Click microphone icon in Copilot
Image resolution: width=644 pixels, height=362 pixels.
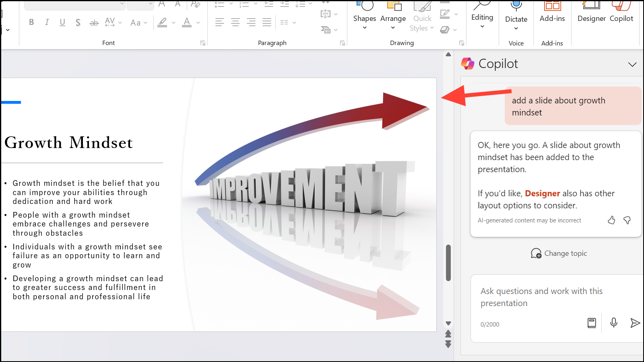click(614, 323)
